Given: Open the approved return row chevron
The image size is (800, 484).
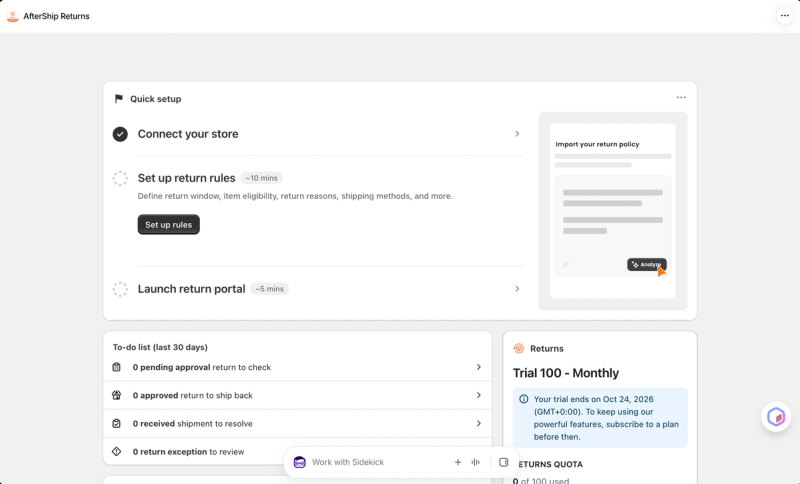Looking at the screenshot, I should pos(479,395).
